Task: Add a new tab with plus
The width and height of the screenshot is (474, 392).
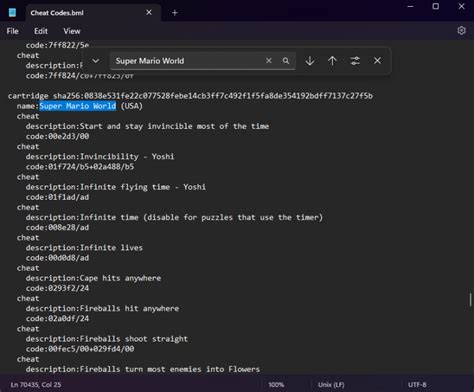Action: click(175, 13)
